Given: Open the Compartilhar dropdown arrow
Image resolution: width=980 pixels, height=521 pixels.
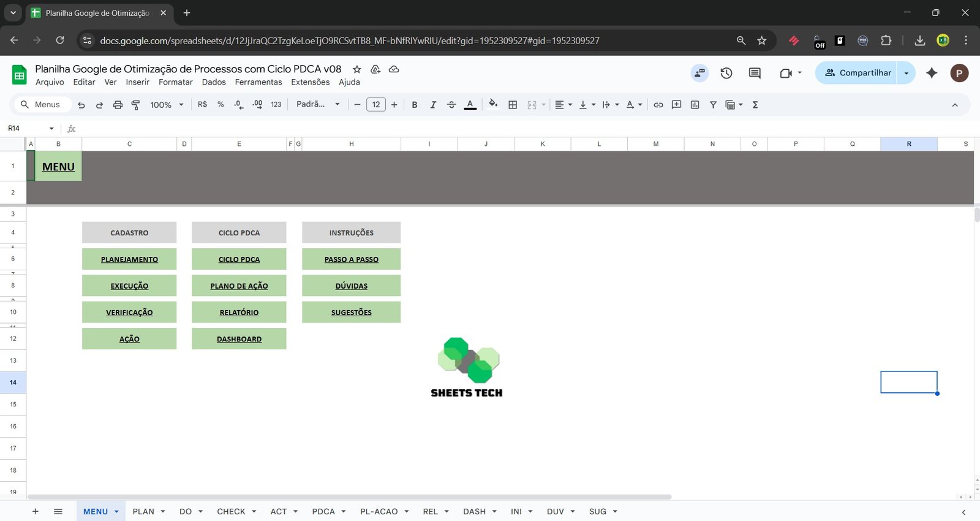Looking at the screenshot, I should (907, 73).
